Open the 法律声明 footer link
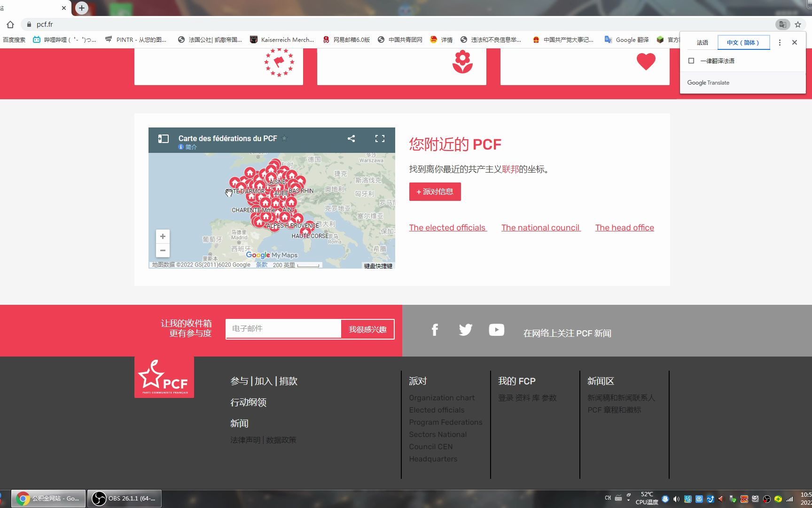The width and height of the screenshot is (812, 508). (245, 440)
